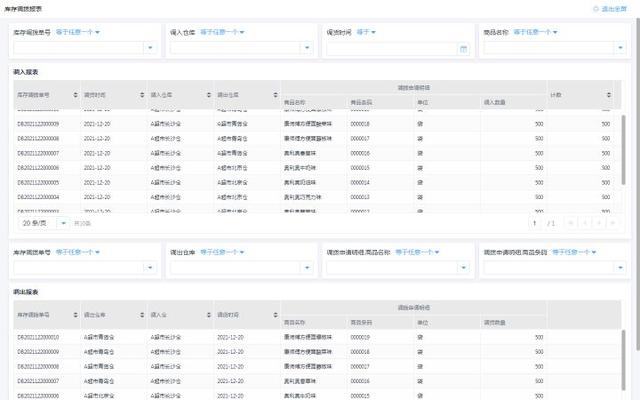Select DB202112200008 in 调出报表 table
The height and width of the screenshot is (400, 640).
(38, 367)
